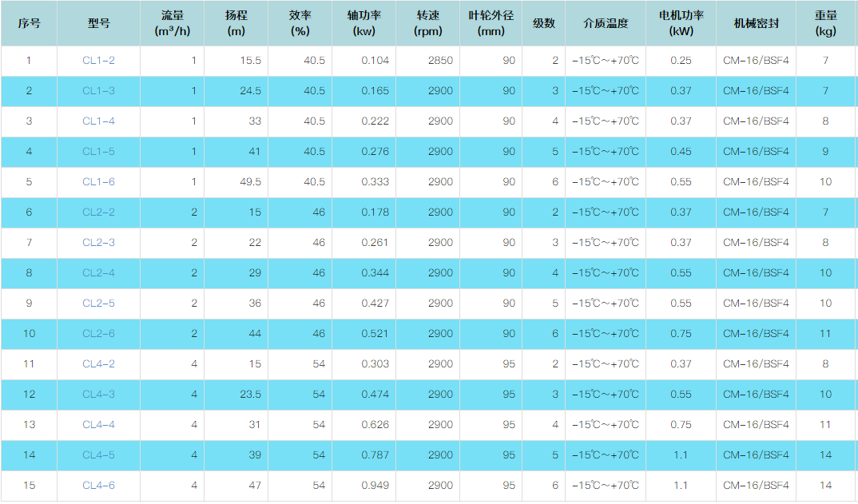The width and height of the screenshot is (858, 504).
Task: Click the 介质温度 column header
Action: [x=606, y=23]
